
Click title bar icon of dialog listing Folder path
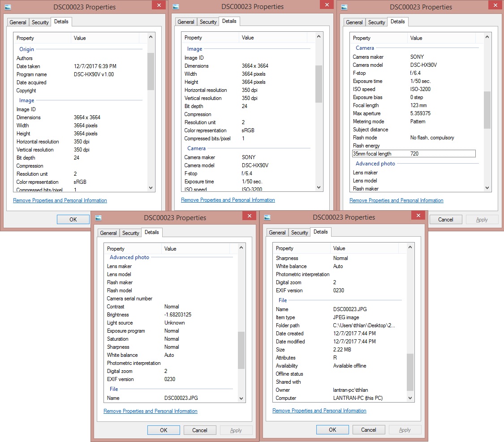click(x=267, y=217)
